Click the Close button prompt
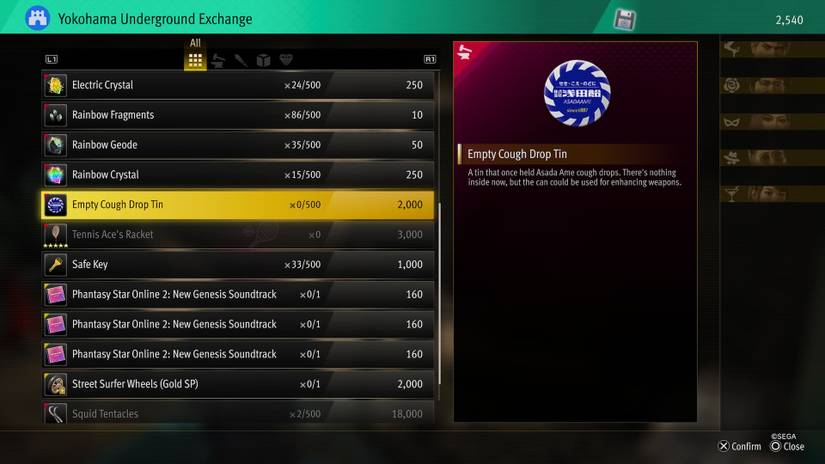 point(787,446)
